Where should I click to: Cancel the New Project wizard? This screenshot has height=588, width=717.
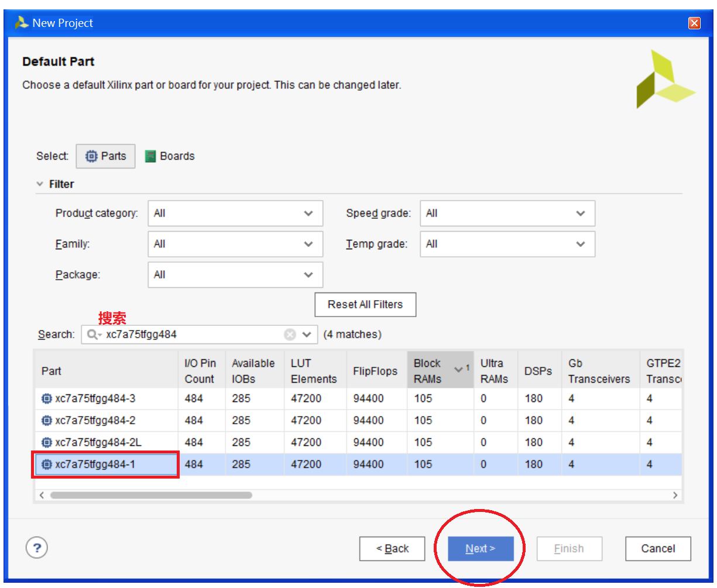pyautogui.click(x=658, y=549)
